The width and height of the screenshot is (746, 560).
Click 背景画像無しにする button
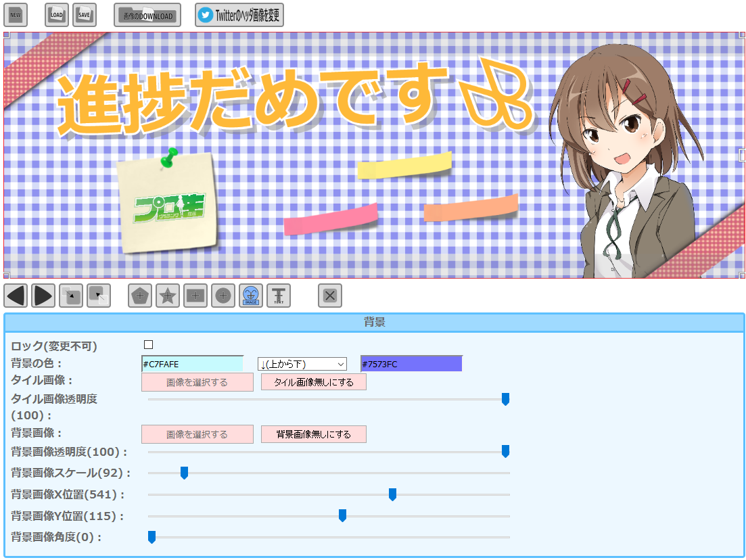pyautogui.click(x=314, y=434)
